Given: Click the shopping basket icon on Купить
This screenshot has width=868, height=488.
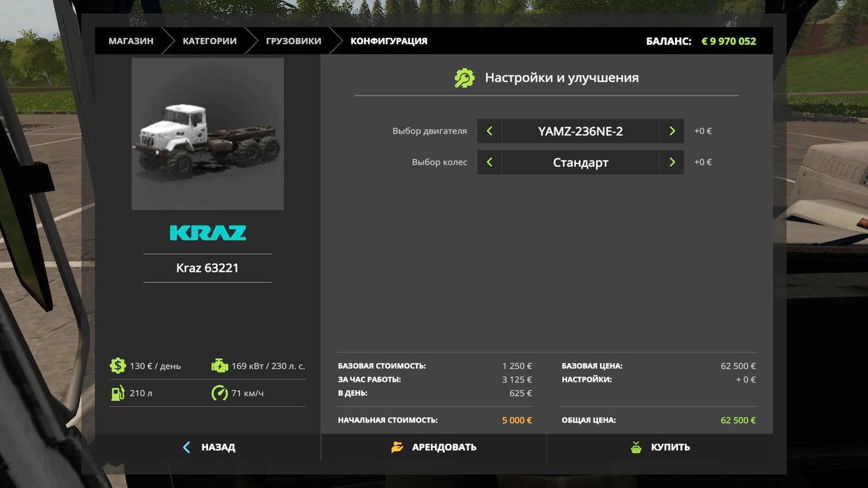Looking at the screenshot, I should [x=636, y=448].
